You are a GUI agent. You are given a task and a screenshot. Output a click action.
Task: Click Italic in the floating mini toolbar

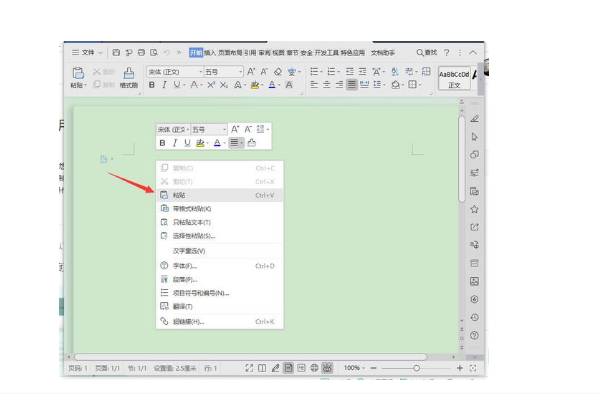[174, 143]
